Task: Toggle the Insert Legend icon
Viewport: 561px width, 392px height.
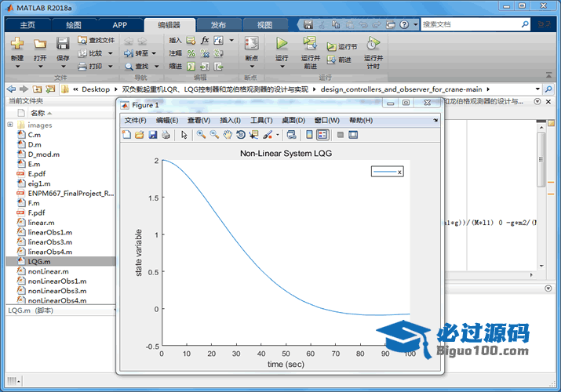Action: tap(322, 135)
